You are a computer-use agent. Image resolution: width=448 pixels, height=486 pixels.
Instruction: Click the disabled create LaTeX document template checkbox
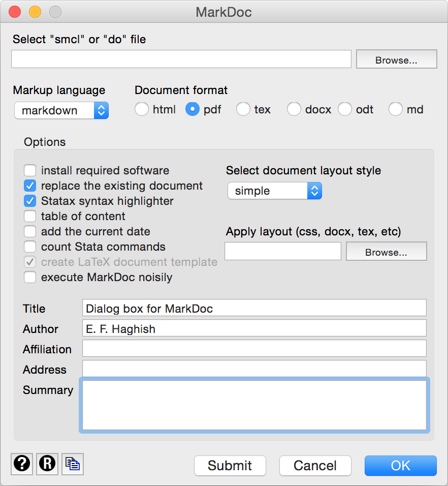(30, 262)
